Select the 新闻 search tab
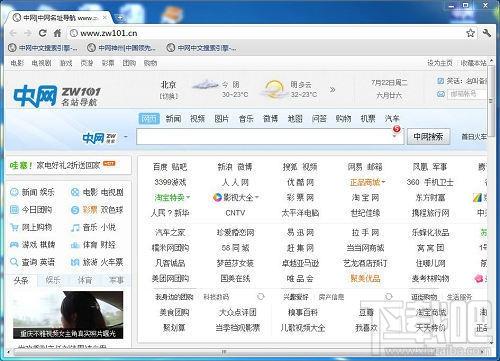 pyautogui.click(x=173, y=118)
